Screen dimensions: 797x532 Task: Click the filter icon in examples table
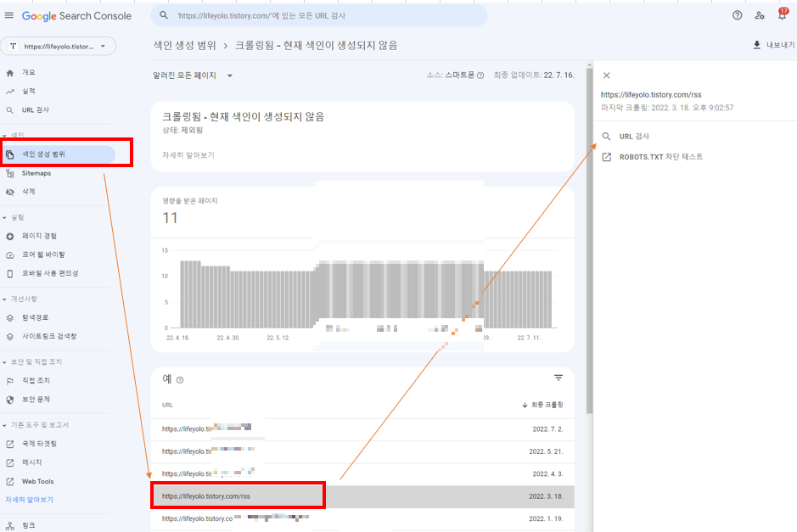(x=558, y=378)
